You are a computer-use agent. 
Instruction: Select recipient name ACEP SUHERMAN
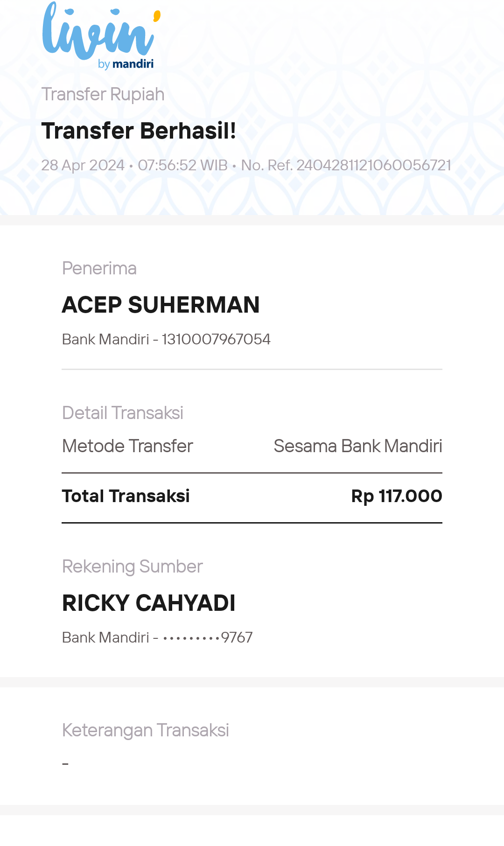click(161, 305)
